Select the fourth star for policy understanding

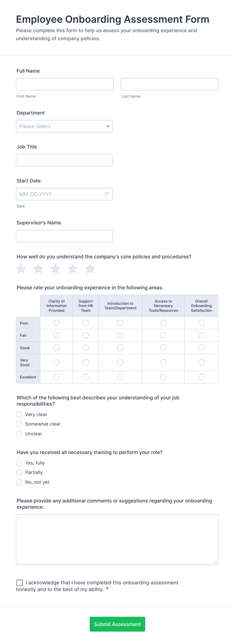(73, 269)
